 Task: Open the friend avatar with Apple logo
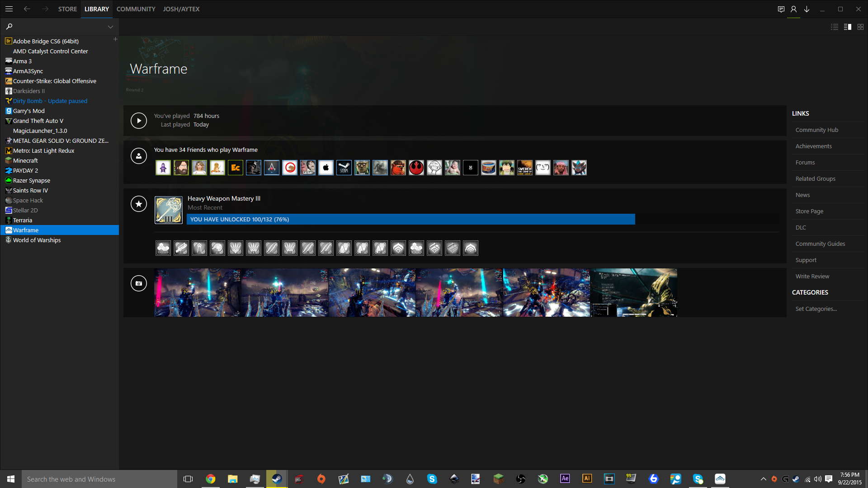click(326, 168)
